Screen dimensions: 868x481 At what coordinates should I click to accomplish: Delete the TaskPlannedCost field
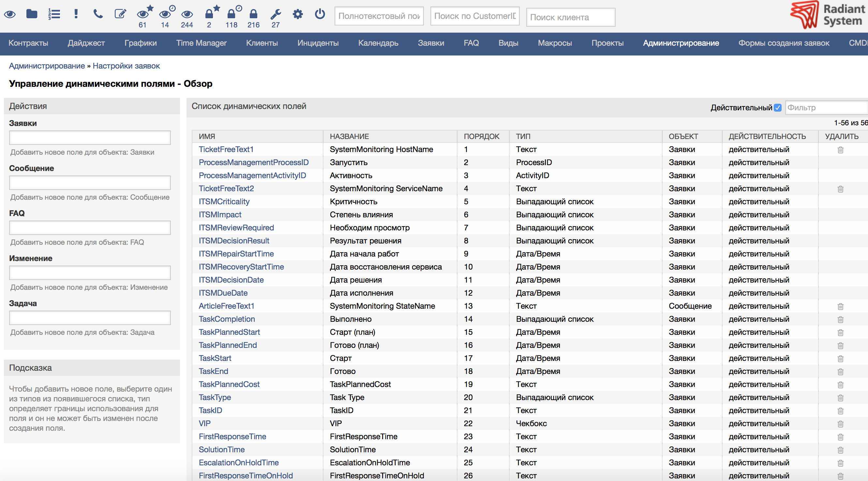[x=840, y=384]
